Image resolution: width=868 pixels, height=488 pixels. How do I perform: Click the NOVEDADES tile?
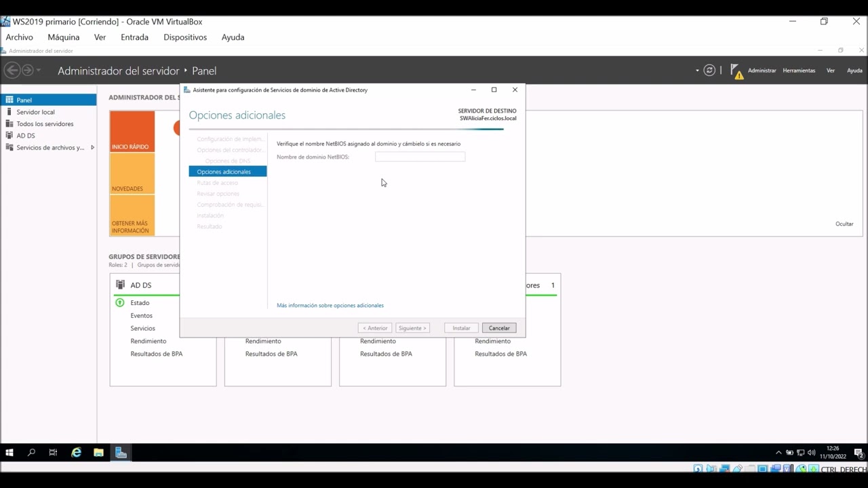(132, 174)
